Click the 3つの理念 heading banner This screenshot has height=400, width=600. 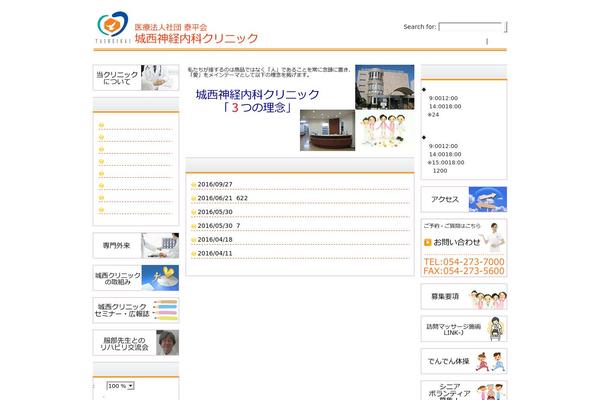(x=257, y=101)
